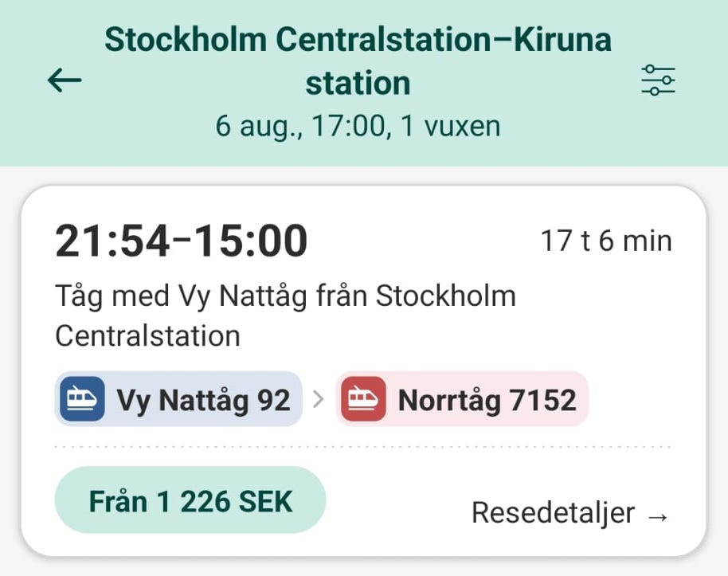Screen dimensions: 728x576
Task: Click the chevron between the train chips
Action: 319,399
